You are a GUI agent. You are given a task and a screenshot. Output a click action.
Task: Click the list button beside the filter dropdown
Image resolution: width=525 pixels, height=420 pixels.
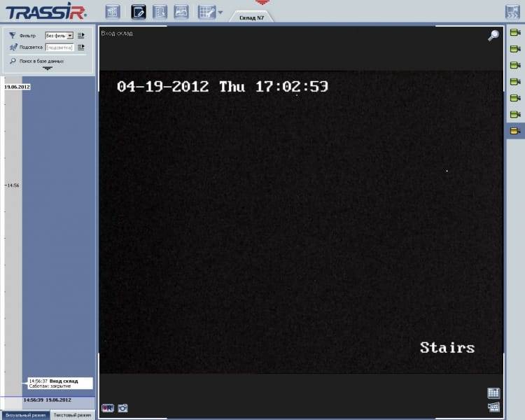coord(81,35)
